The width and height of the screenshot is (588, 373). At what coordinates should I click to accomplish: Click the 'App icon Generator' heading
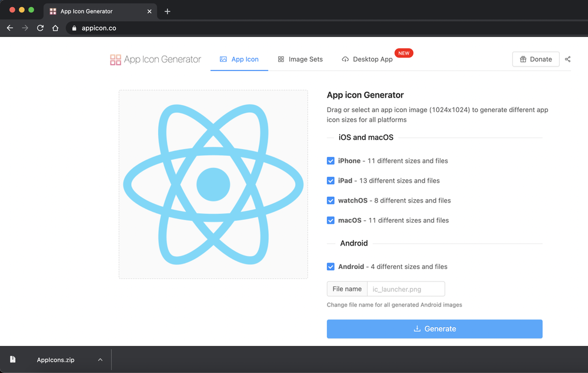365,95
